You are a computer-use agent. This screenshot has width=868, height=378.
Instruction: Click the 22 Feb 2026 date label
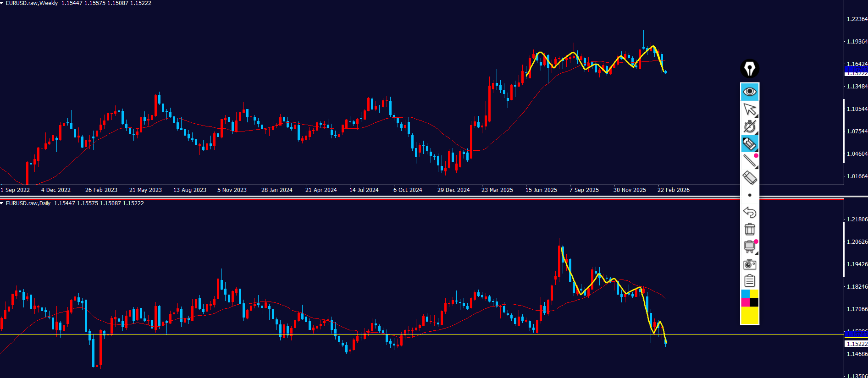(x=673, y=190)
